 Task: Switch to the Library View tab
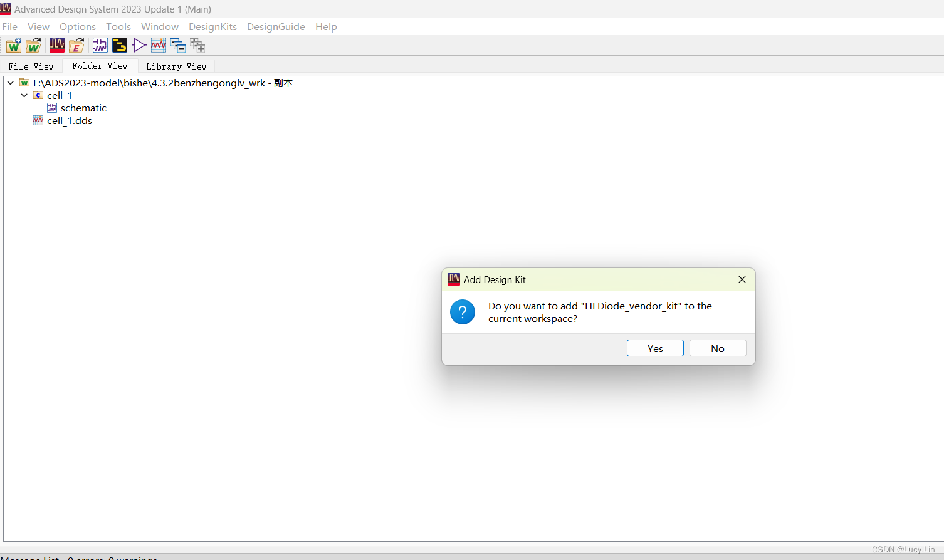pos(176,66)
